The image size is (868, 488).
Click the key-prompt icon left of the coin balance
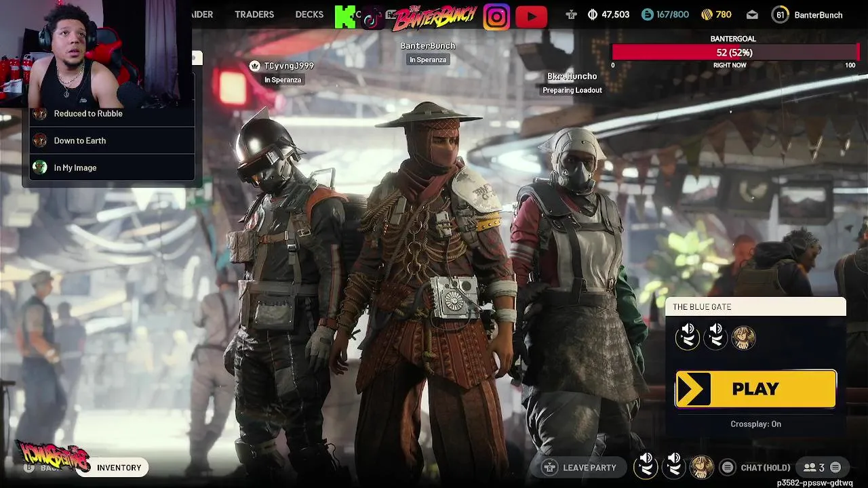coord(571,14)
